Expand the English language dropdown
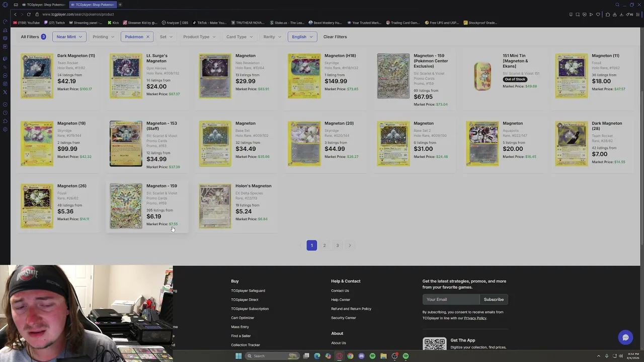Screen dimensions: 644x362 pyautogui.click(x=302, y=37)
